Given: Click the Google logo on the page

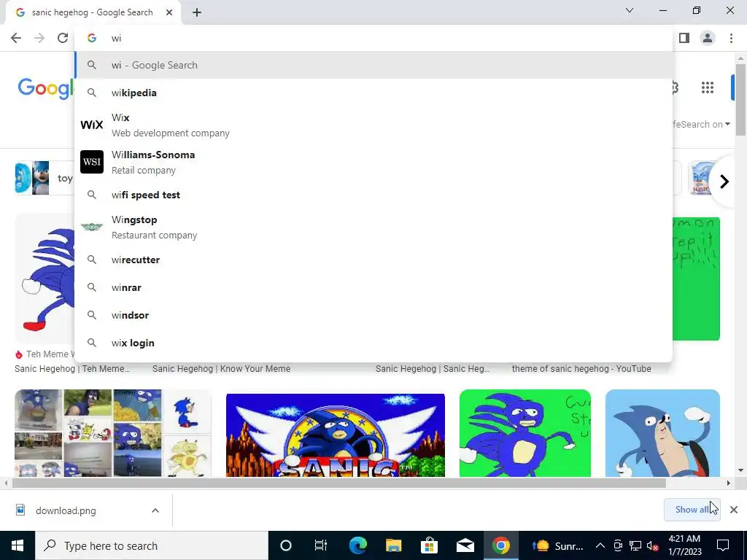Looking at the screenshot, I should [46, 88].
